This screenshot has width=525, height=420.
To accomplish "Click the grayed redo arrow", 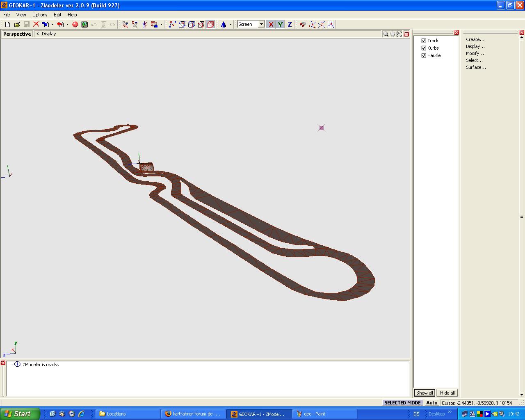I will [x=113, y=25].
